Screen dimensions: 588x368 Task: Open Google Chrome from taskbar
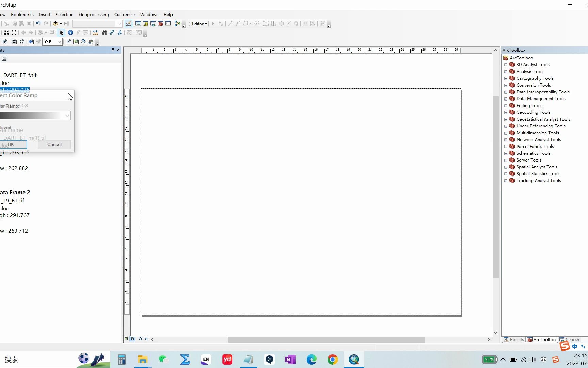[x=333, y=359]
